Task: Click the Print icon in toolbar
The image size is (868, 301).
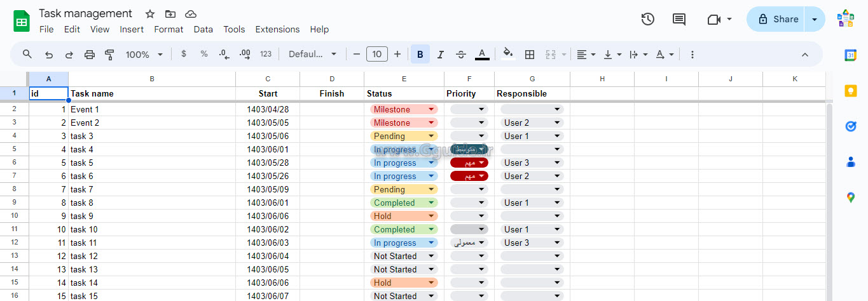Action: [x=90, y=55]
